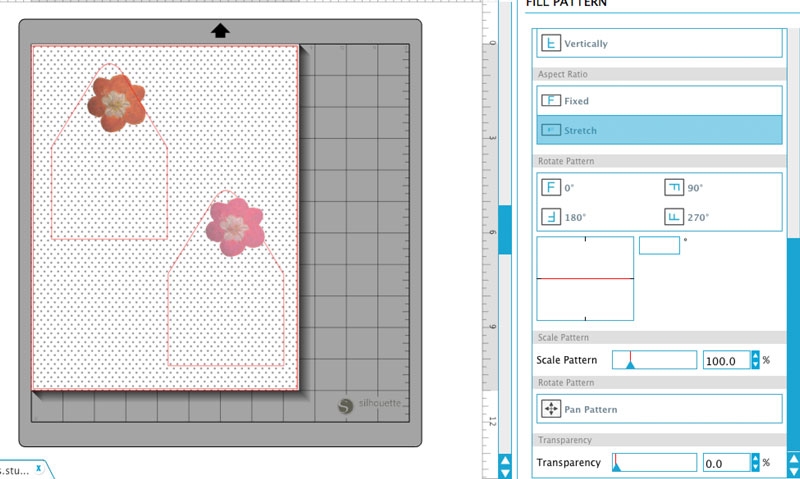Click the black load arrow on cutting mat
The width and height of the screenshot is (800, 479).
(220, 31)
